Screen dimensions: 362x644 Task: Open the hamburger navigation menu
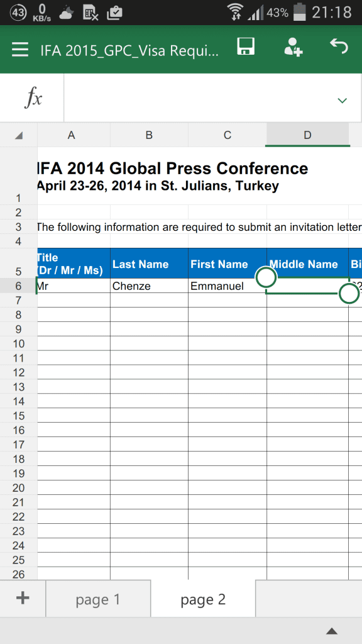(19, 49)
